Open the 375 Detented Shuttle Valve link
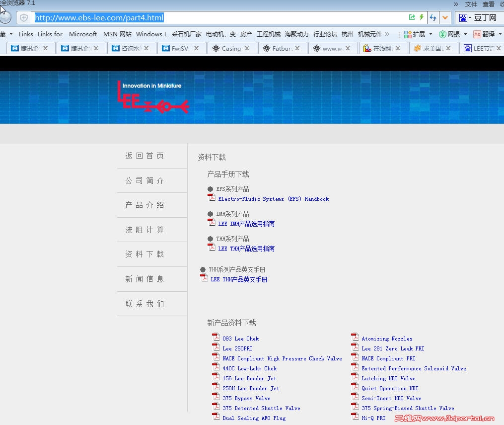This screenshot has width=504, height=425. pos(261,408)
